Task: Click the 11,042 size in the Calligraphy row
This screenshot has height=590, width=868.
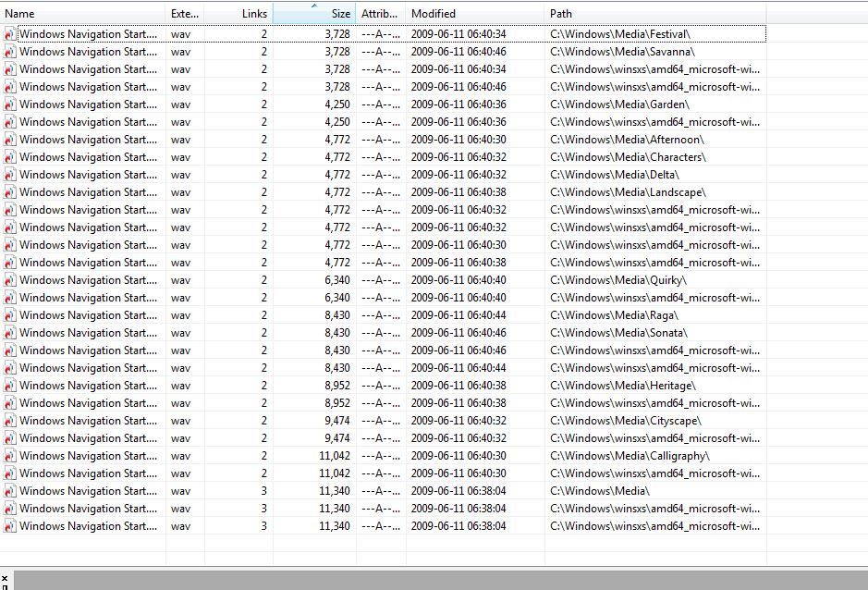Action: click(335, 456)
